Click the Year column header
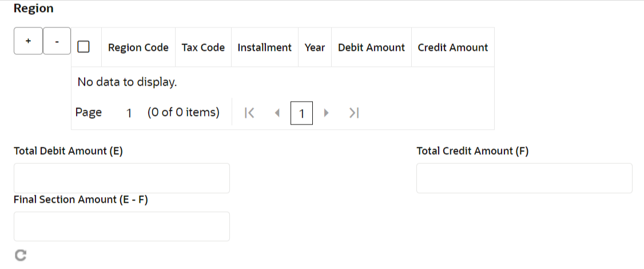This screenshot has width=644, height=269. tap(315, 47)
